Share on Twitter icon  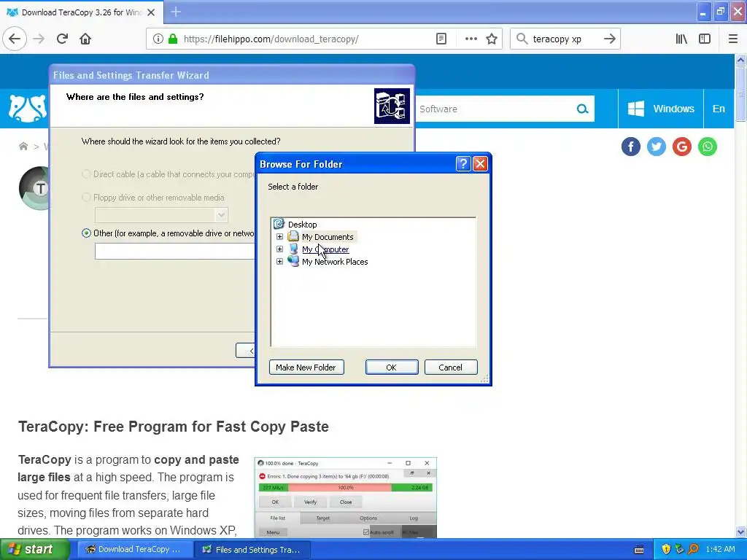tap(657, 147)
